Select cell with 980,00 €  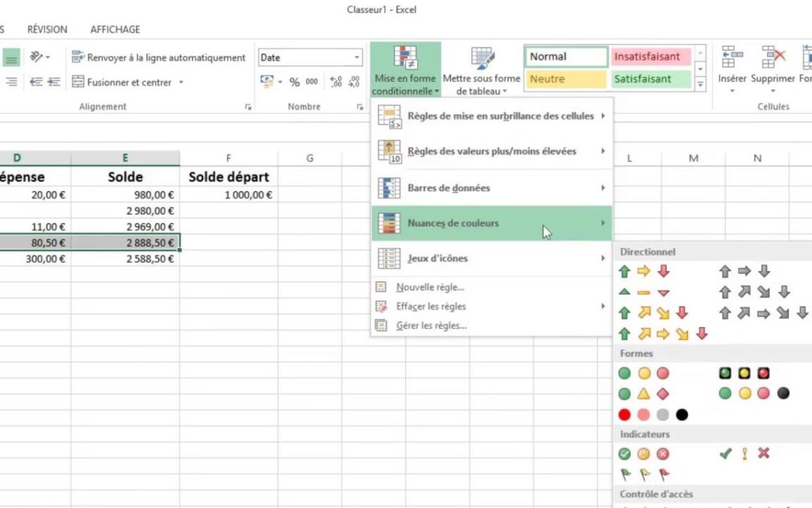(126, 195)
